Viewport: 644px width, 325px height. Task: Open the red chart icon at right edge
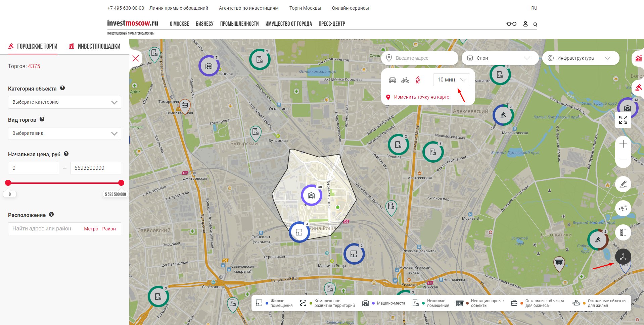[638, 58]
